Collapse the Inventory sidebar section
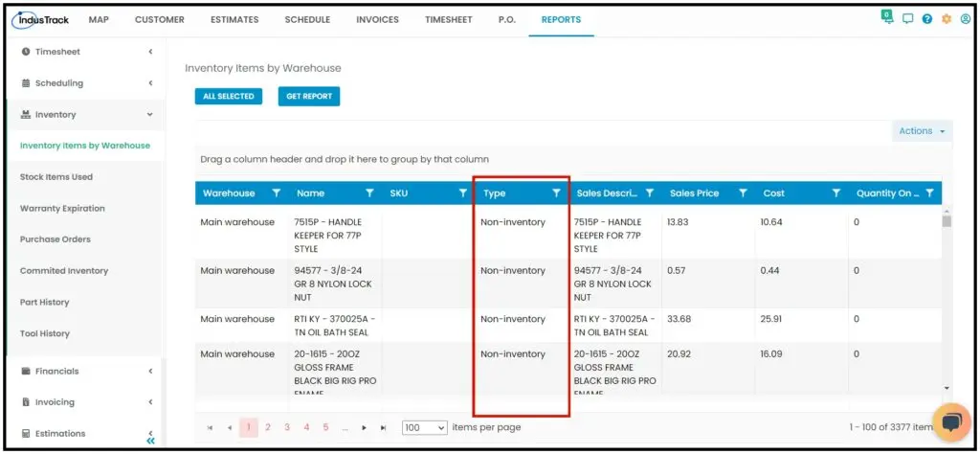Image resolution: width=980 pixels, height=454 pixels. tap(86, 114)
